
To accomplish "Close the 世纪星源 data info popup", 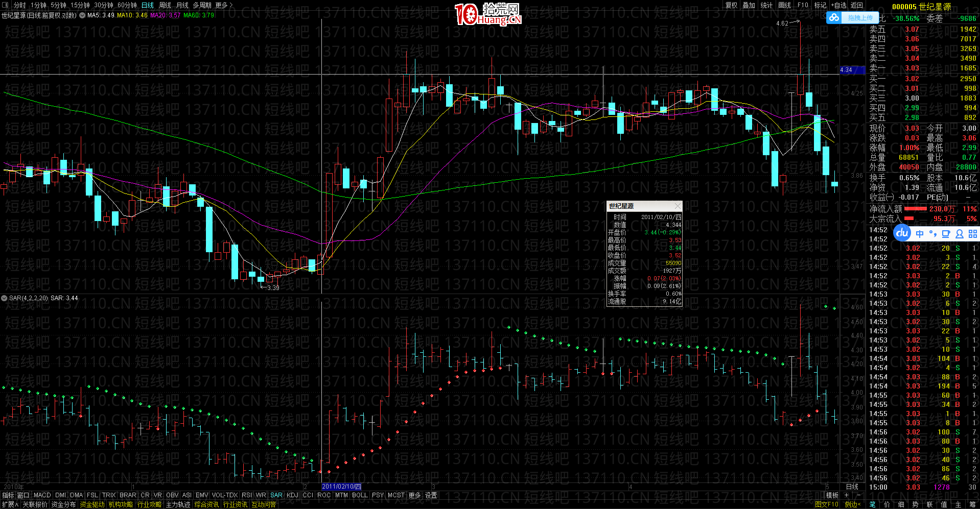I will [678, 206].
